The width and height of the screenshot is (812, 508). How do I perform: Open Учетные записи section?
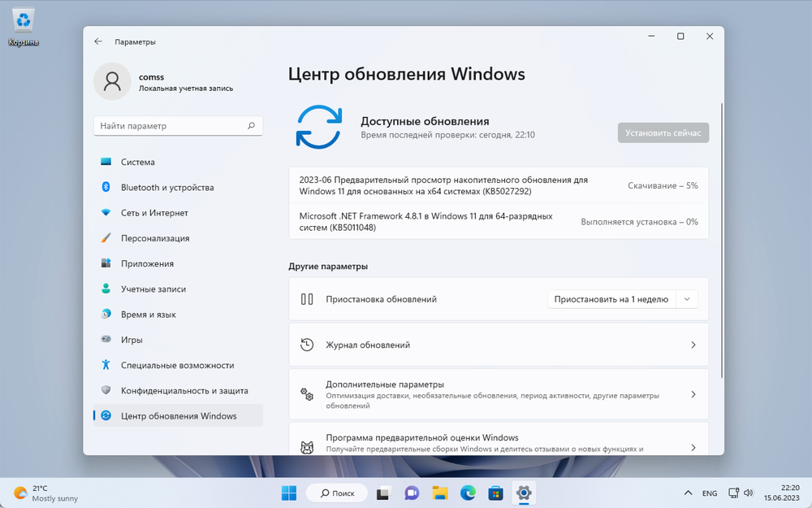pos(178,289)
